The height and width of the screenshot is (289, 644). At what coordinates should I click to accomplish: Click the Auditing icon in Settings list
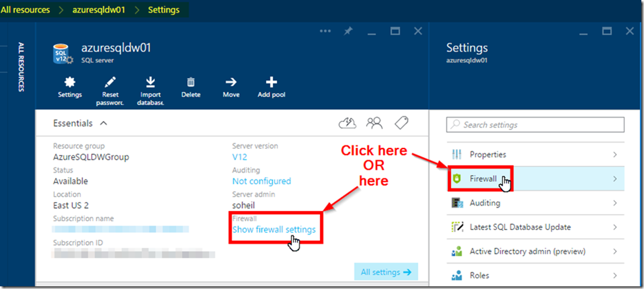[457, 203]
